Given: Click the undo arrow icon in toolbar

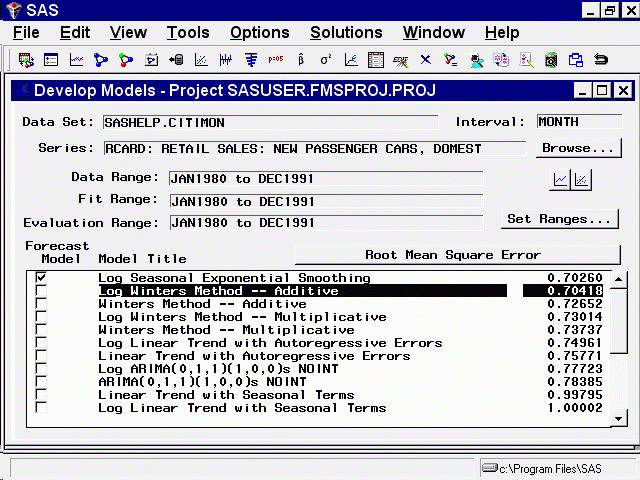Looking at the screenshot, I should tap(601, 60).
